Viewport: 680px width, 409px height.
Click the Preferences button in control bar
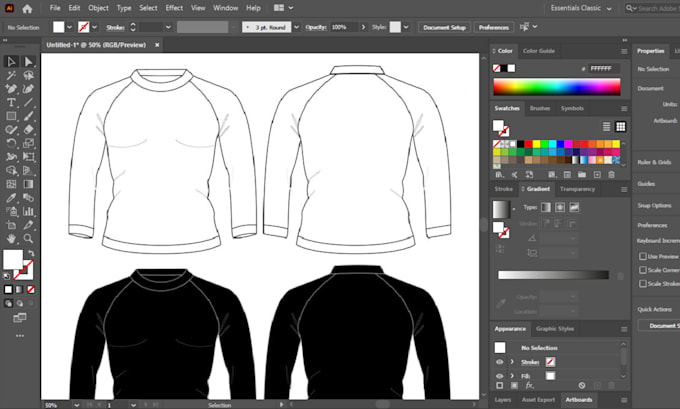(494, 27)
